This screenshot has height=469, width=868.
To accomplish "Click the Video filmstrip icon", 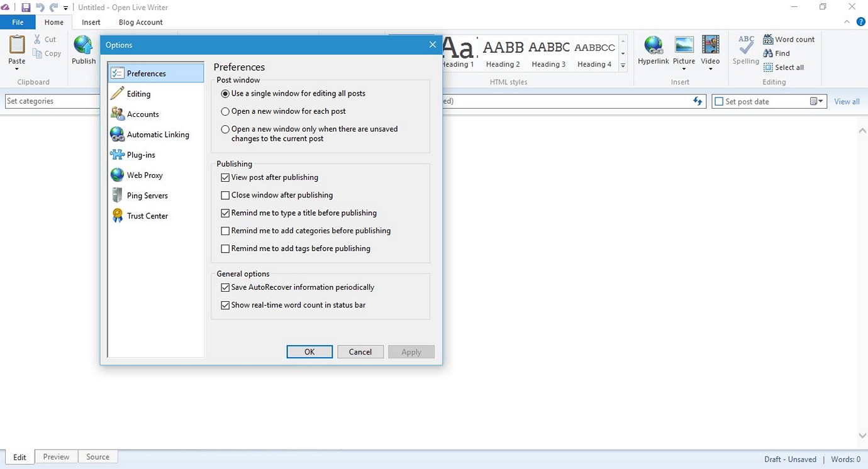I will click(x=710, y=45).
